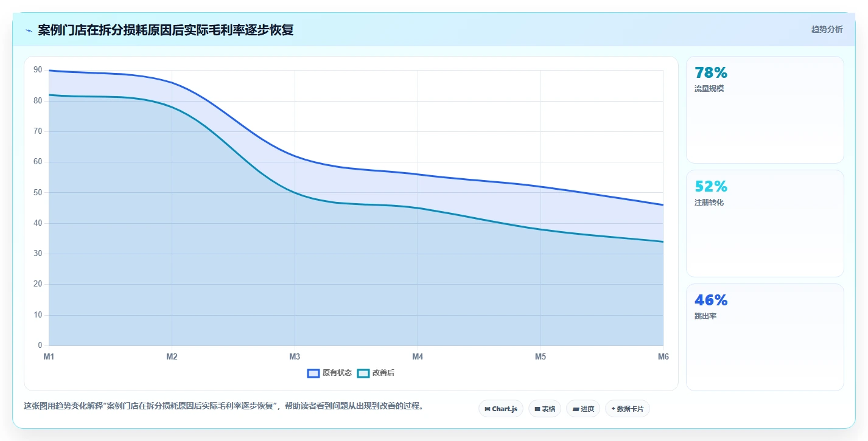Click the 0 value on y-axis

coord(40,346)
